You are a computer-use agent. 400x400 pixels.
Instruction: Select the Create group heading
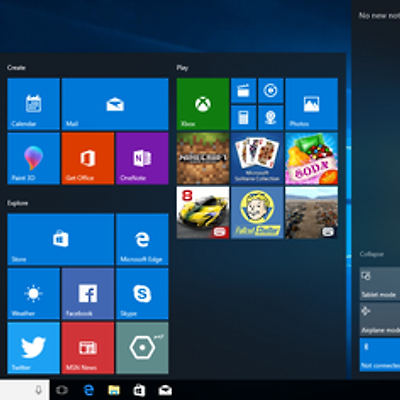(x=16, y=68)
